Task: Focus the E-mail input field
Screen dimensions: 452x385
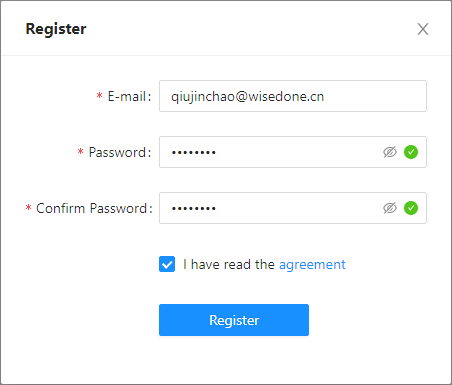Action: click(x=293, y=96)
